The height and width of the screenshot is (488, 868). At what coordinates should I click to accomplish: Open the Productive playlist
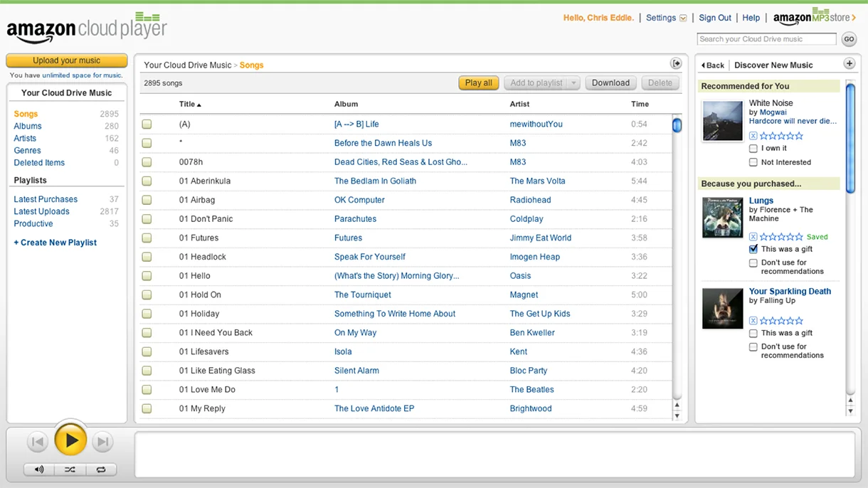33,223
